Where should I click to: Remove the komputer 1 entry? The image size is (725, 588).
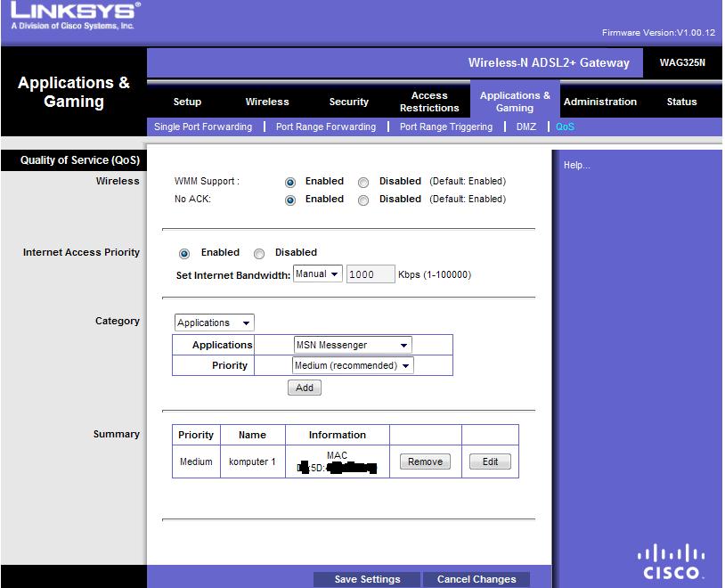click(425, 461)
